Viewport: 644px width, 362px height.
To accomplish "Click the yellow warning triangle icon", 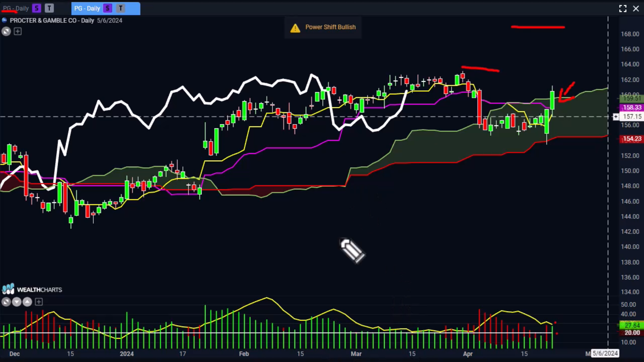I will (x=295, y=28).
